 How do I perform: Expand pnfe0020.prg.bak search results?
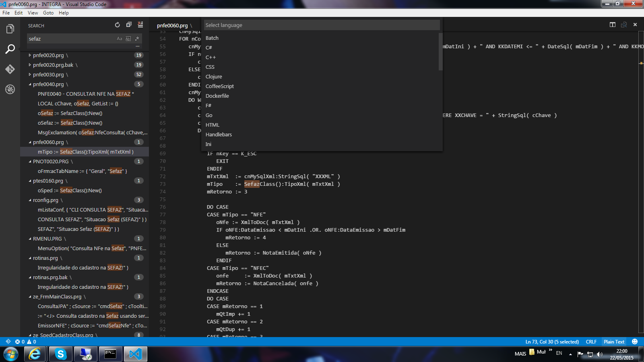(30, 65)
